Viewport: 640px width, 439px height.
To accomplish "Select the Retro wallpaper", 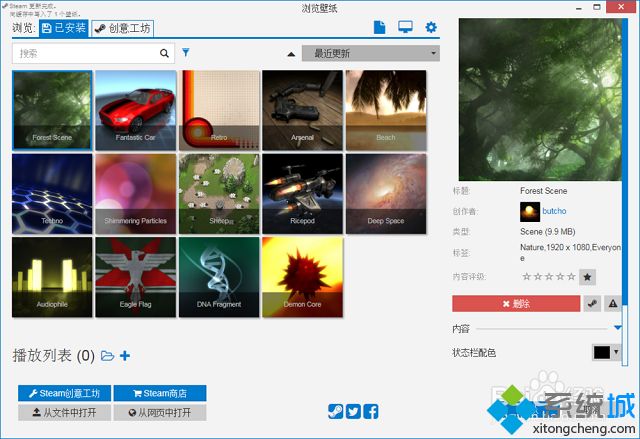I will click(219, 110).
